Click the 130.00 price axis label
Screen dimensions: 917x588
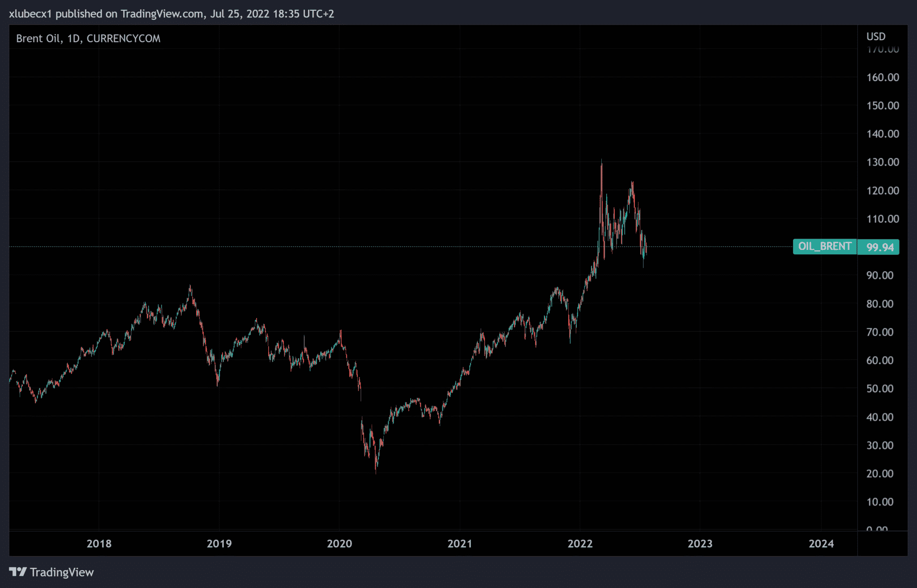(882, 162)
